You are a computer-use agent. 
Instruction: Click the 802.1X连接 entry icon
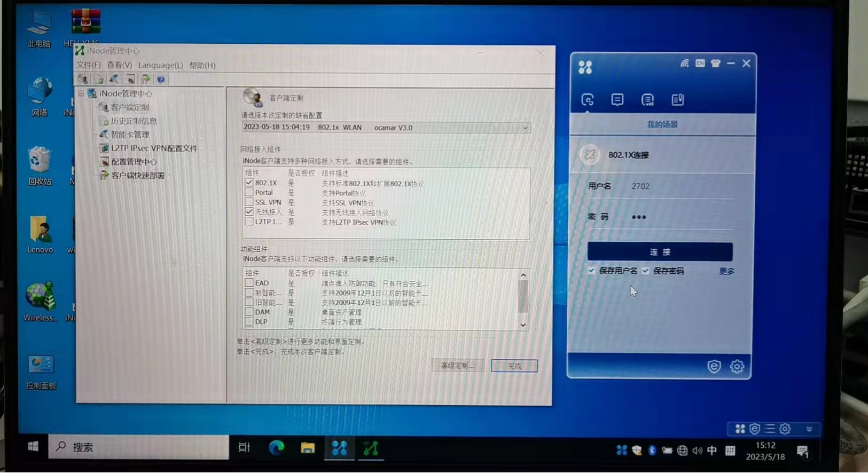point(590,155)
